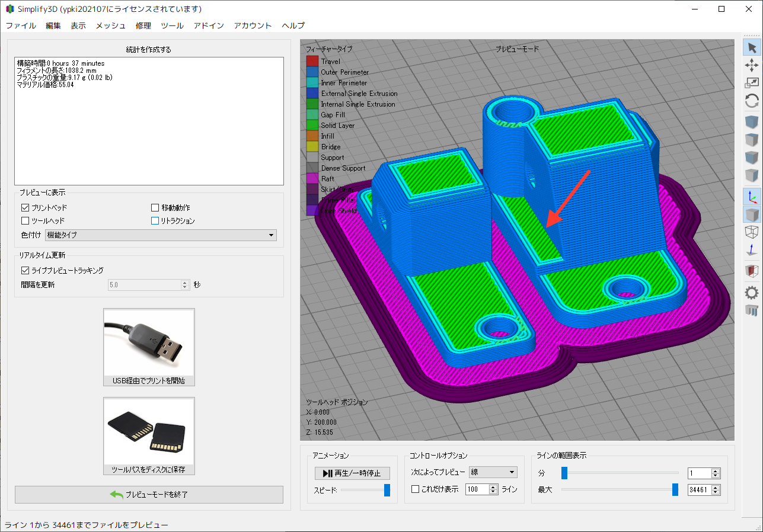763x532 pixels.
Task: Open the 色付け coloring dropdown
Action: coord(161,235)
